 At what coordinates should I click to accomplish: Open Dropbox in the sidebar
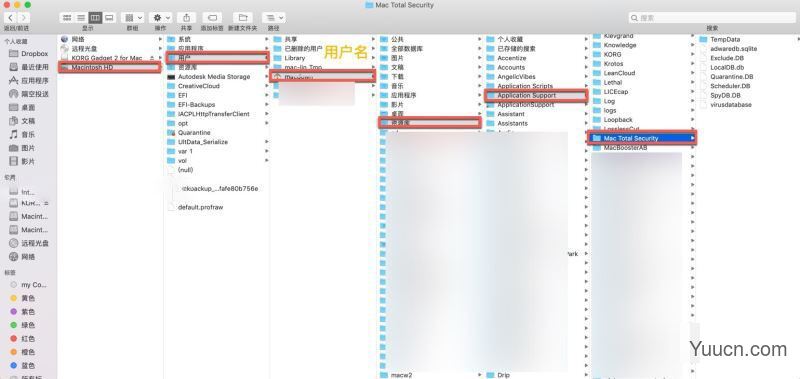(29, 54)
